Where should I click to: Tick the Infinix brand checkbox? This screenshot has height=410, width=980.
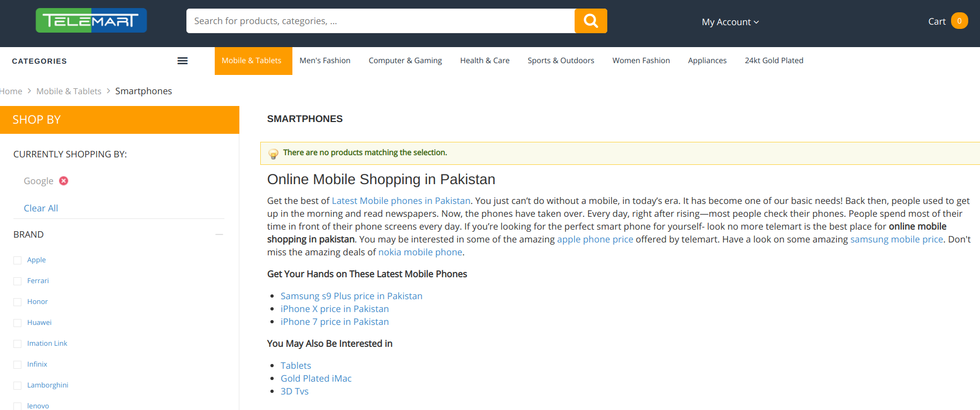(18, 365)
